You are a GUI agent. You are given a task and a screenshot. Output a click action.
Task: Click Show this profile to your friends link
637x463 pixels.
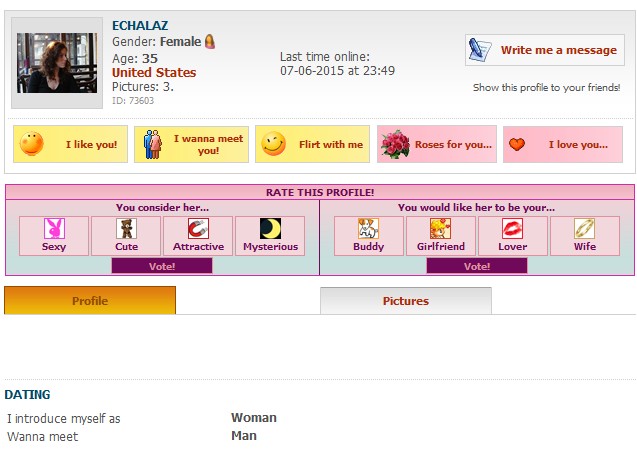[x=546, y=87]
